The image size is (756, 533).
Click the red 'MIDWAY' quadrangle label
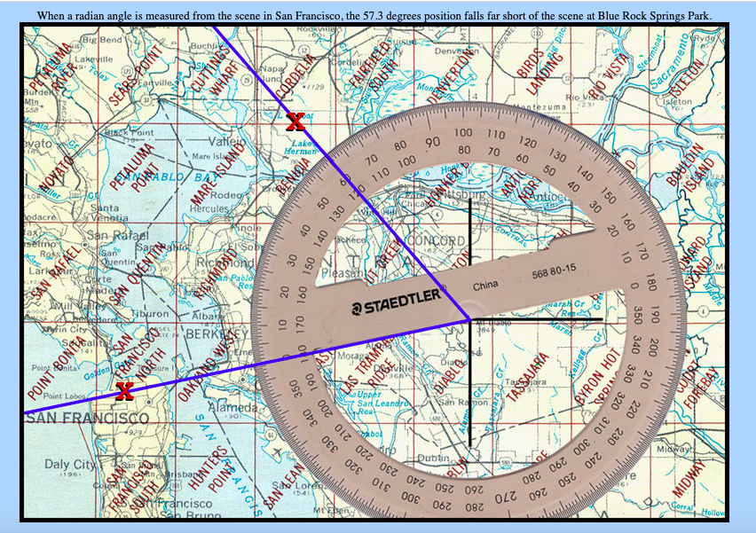(690, 480)
